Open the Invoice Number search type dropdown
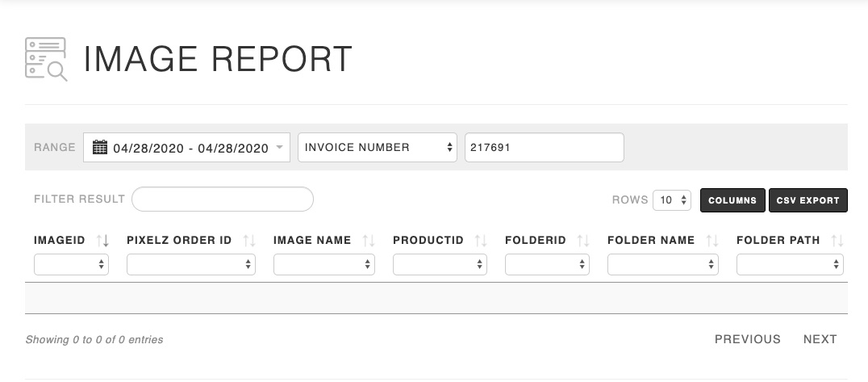This screenshot has width=868, height=382. point(377,148)
